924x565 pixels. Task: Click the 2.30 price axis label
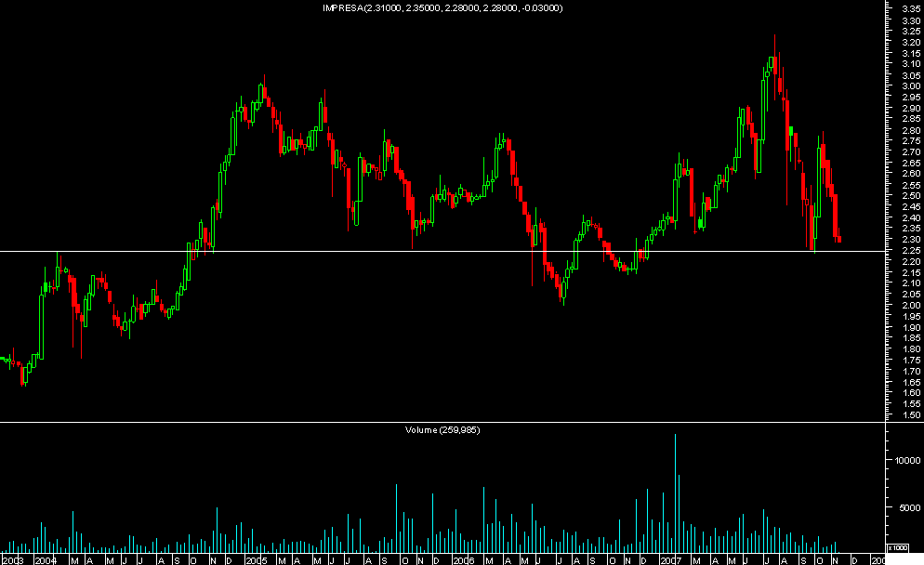point(911,240)
